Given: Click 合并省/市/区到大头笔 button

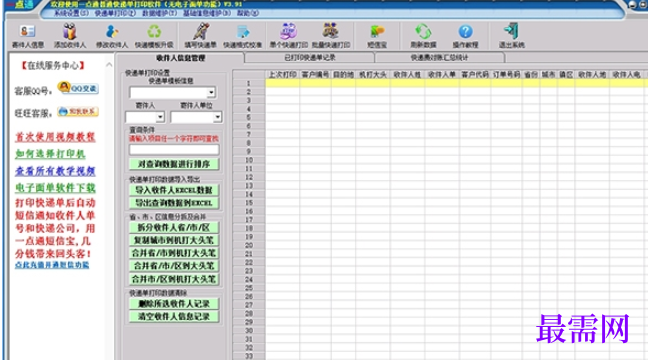Looking at the screenshot, I should tap(174, 266).
